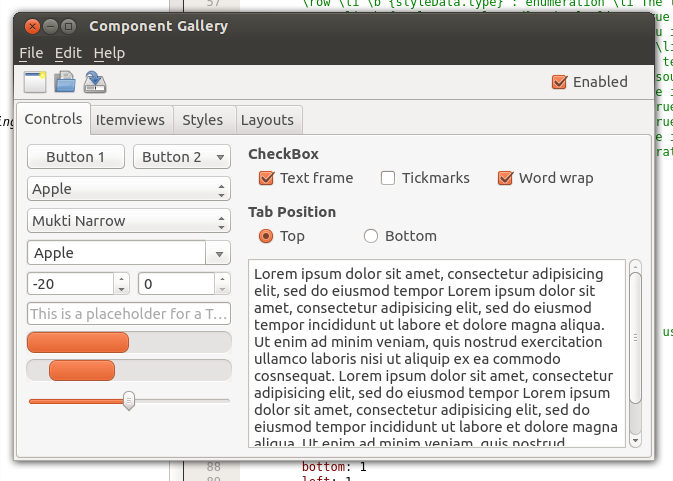Screen dimensions: 673x481
Task: Click the Save toolbar icon
Action: coord(95,82)
